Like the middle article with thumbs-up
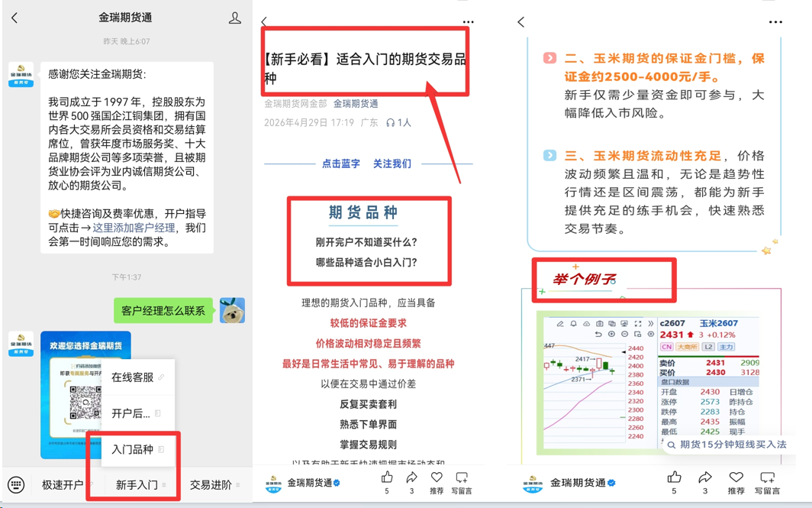 pos(387,477)
